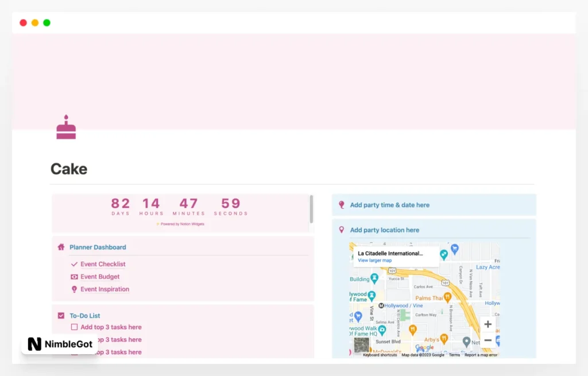Click 'Report a map error' on the map
The image size is (588, 376).
coord(481,355)
